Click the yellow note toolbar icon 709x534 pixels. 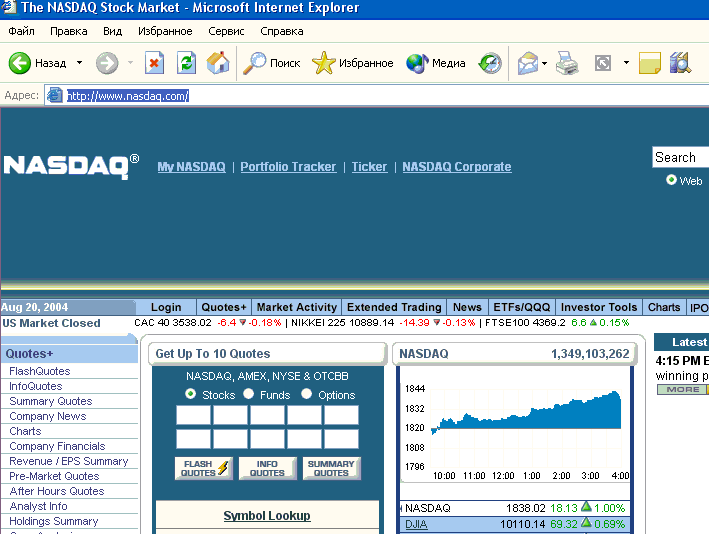tap(650, 63)
